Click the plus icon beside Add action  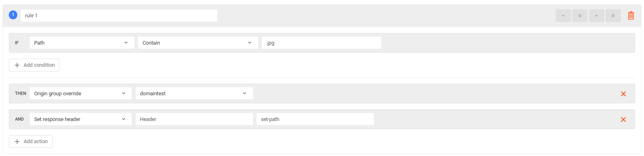[17, 142]
